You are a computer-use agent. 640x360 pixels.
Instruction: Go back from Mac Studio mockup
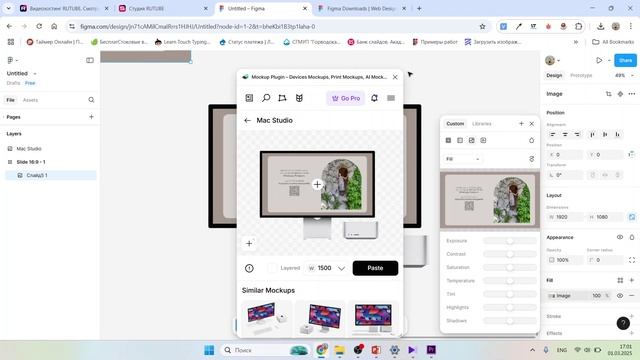tap(247, 120)
